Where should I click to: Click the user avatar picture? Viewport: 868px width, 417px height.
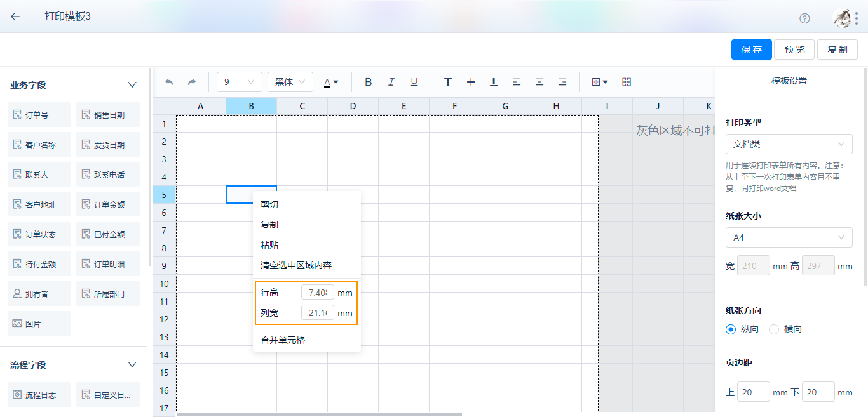pos(843,18)
